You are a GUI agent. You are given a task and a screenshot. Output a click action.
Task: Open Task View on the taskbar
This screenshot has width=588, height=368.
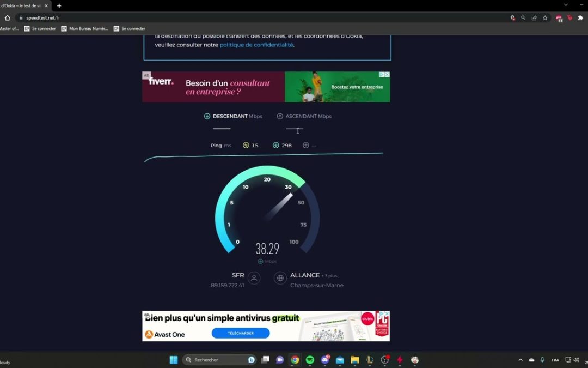(x=265, y=360)
